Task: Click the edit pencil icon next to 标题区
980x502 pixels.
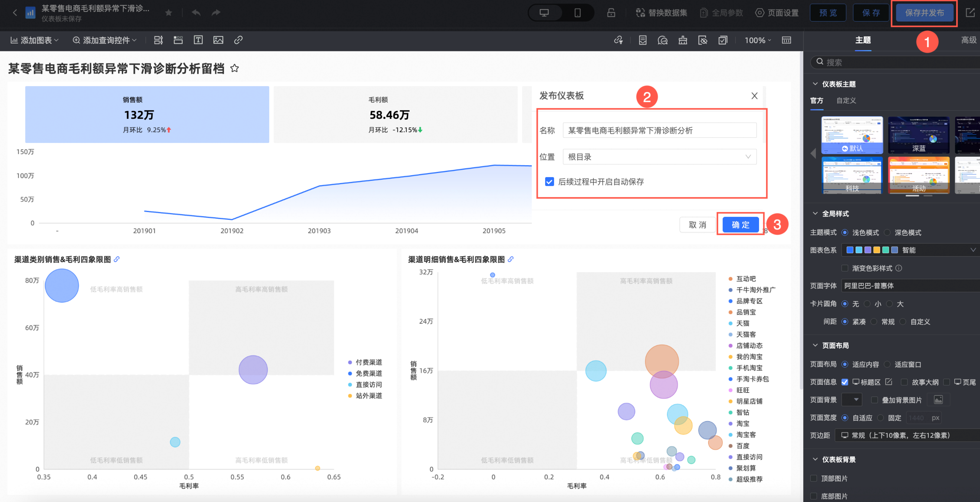Action: (x=888, y=382)
